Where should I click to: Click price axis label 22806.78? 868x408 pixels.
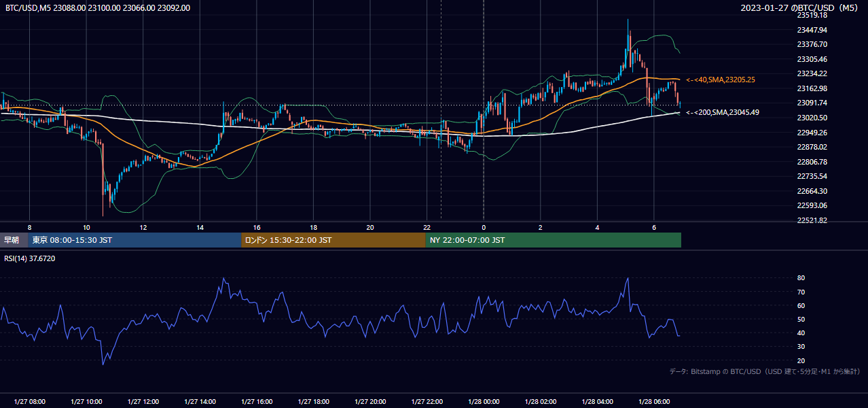coord(812,162)
